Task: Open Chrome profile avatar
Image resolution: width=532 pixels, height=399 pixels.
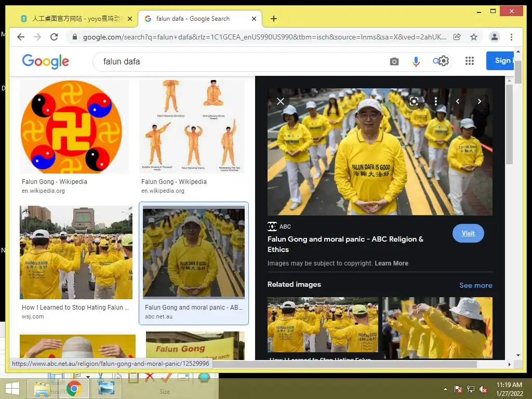Action: pos(495,37)
